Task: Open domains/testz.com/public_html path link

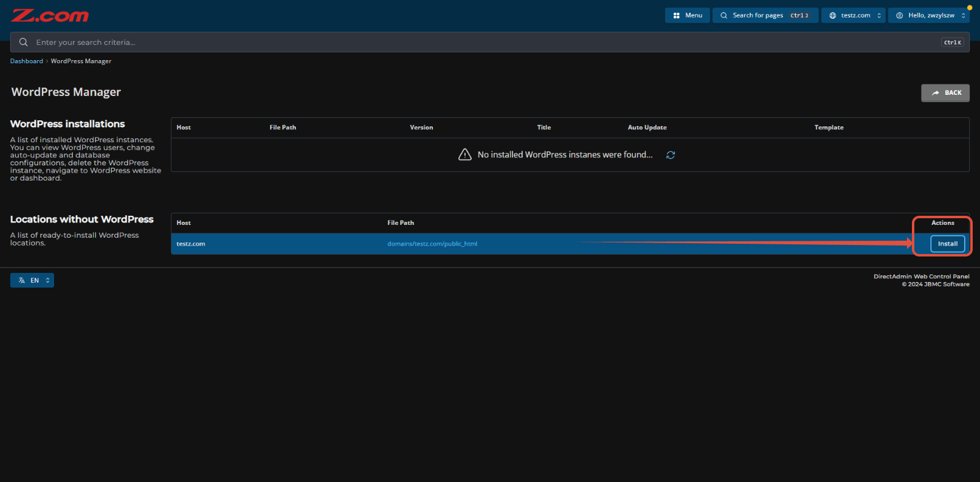Action: (x=432, y=244)
